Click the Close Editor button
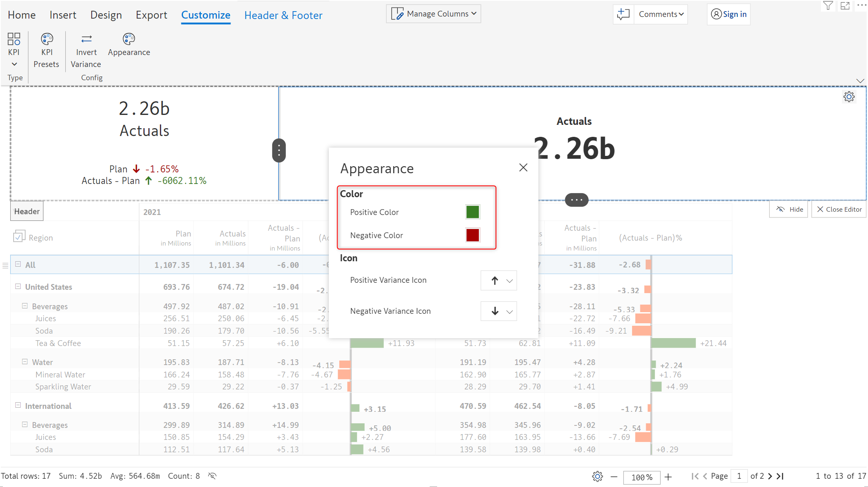 [x=839, y=209]
